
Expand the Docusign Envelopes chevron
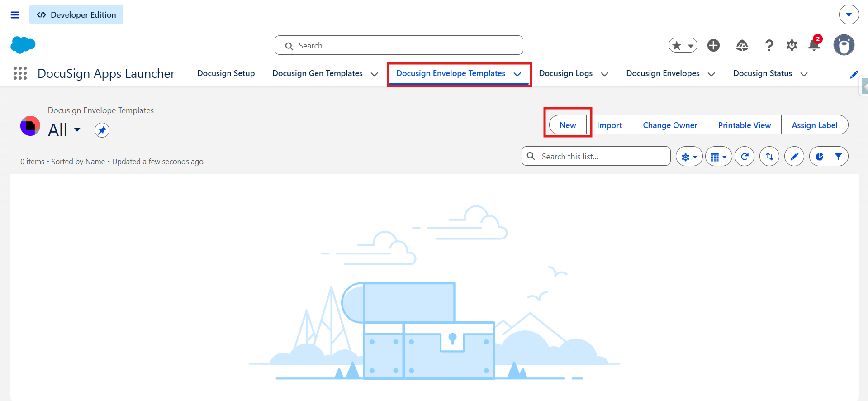point(711,74)
